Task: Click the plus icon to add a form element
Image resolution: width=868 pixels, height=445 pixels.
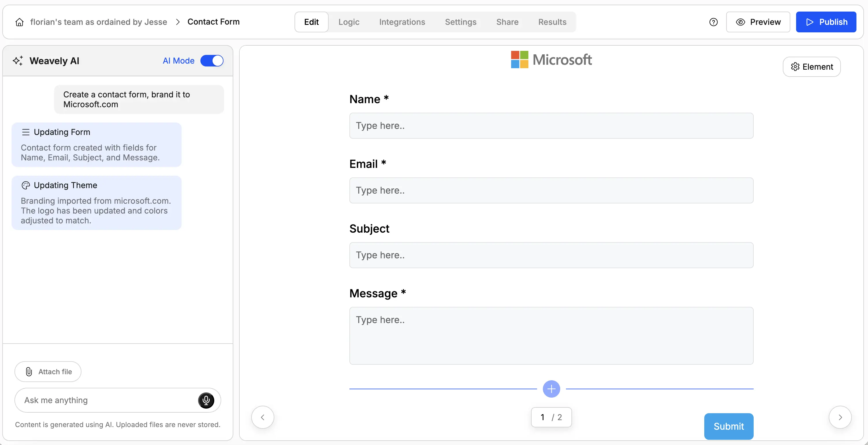Action: pyautogui.click(x=551, y=389)
